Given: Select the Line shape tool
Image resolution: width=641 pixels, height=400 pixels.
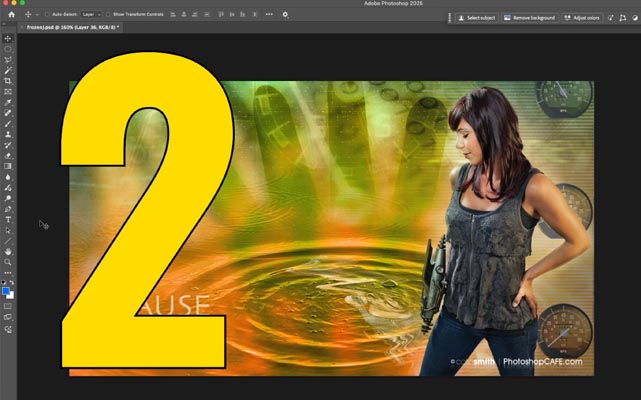Looking at the screenshot, I should [x=8, y=241].
